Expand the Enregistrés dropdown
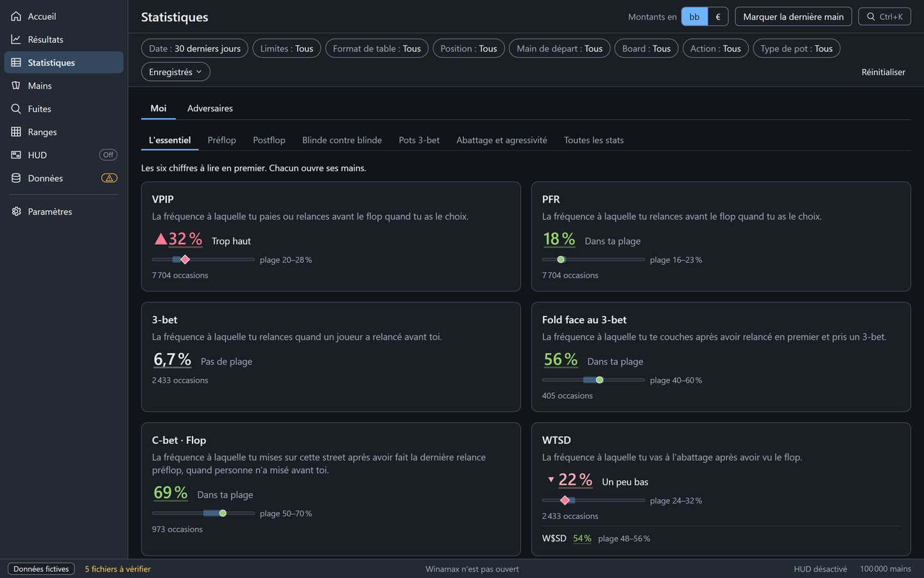924x578 pixels. [x=176, y=72]
